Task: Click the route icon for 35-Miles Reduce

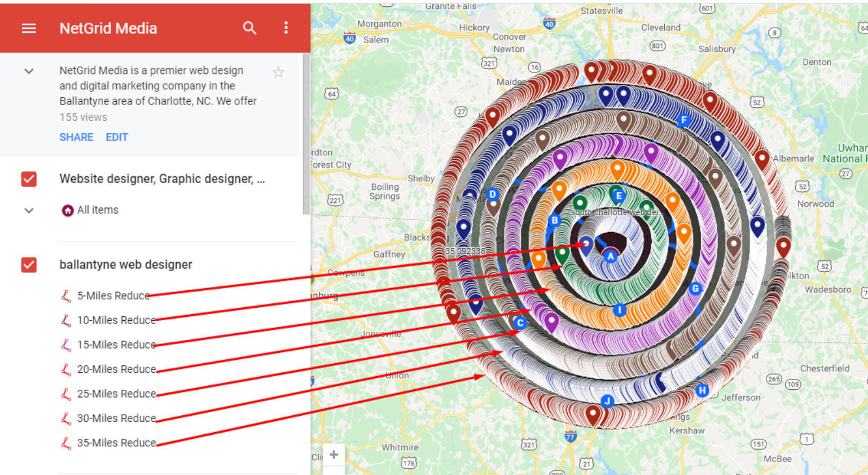Action: [67, 443]
